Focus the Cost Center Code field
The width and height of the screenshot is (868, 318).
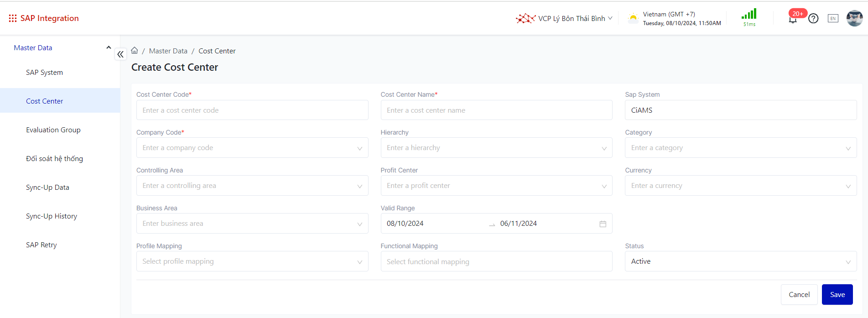point(252,110)
